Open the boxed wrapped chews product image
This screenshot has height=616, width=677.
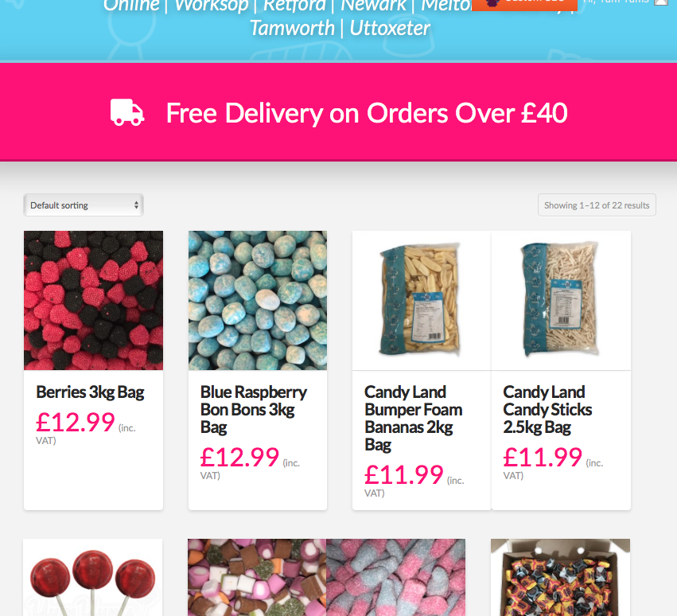(x=560, y=577)
